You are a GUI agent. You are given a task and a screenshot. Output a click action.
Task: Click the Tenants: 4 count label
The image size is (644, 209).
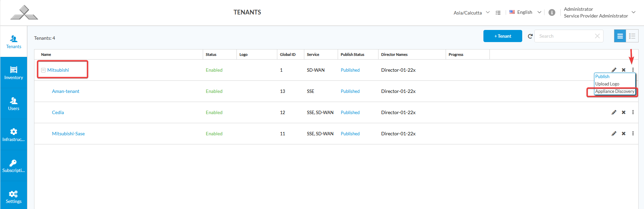(45, 38)
